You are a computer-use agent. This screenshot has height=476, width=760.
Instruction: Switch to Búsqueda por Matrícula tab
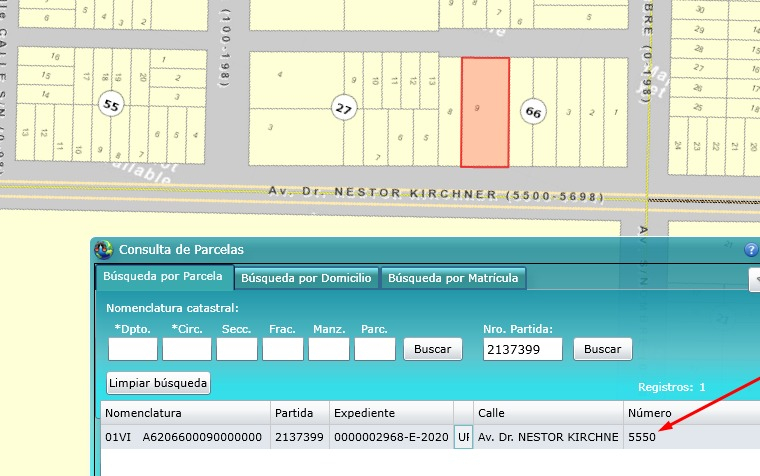click(x=453, y=278)
